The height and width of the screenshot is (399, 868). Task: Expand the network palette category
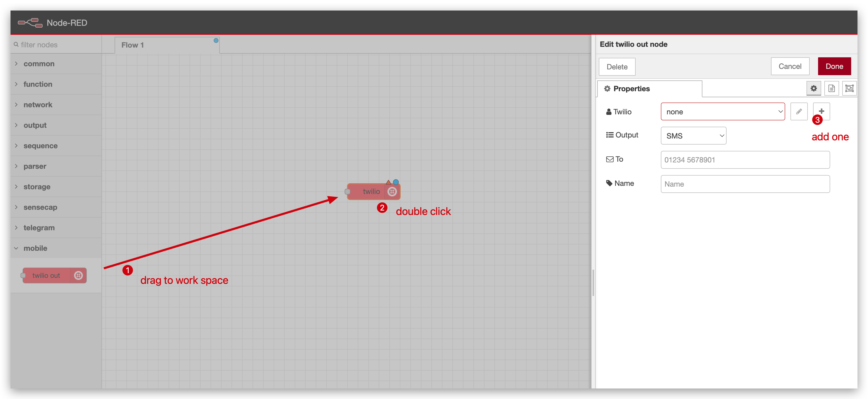[56, 105]
